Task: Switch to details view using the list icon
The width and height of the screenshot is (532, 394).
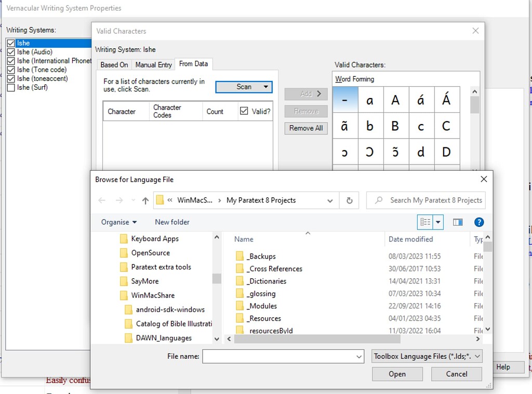Action: [x=426, y=222]
